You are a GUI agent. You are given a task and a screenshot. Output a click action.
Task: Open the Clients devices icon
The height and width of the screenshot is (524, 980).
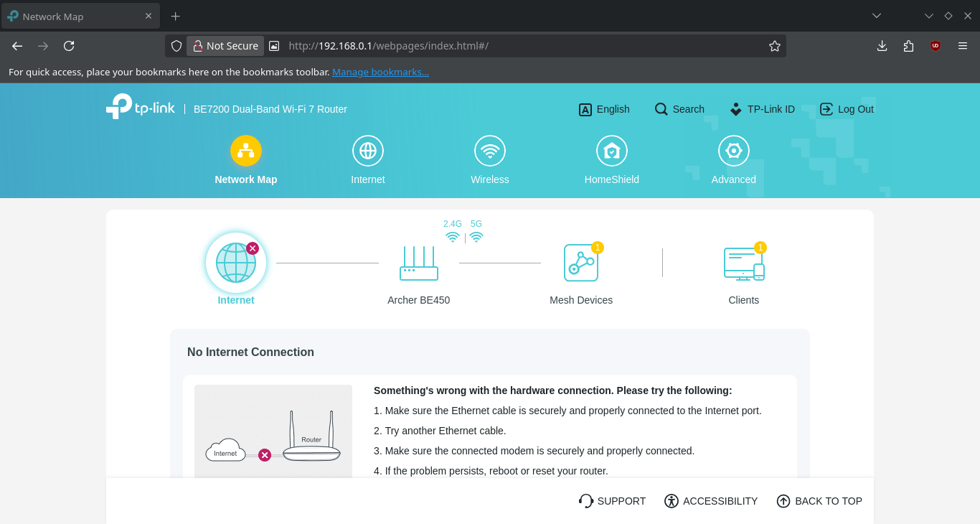click(x=744, y=263)
